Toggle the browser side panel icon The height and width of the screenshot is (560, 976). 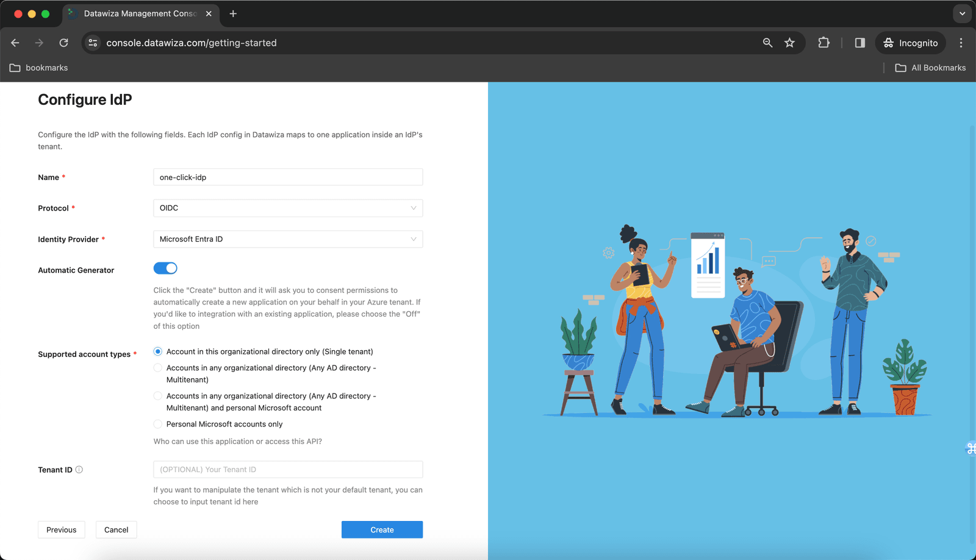[860, 43]
